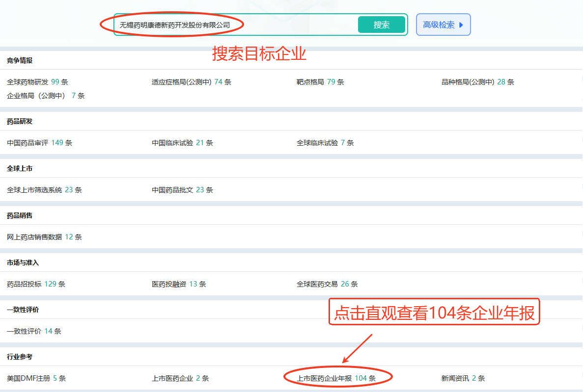Viewport: 583px width, 392px height.
Task: Open 高级检索 advanced search
Action: (x=443, y=25)
